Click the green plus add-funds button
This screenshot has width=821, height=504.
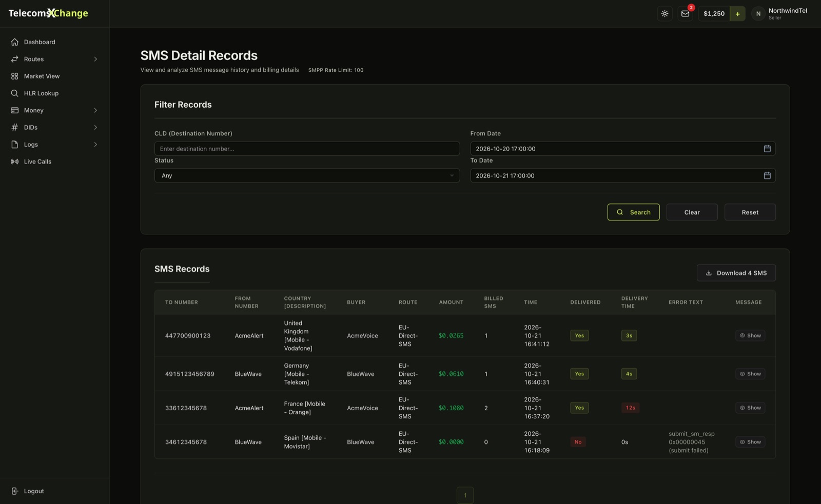click(x=737, y=14)
